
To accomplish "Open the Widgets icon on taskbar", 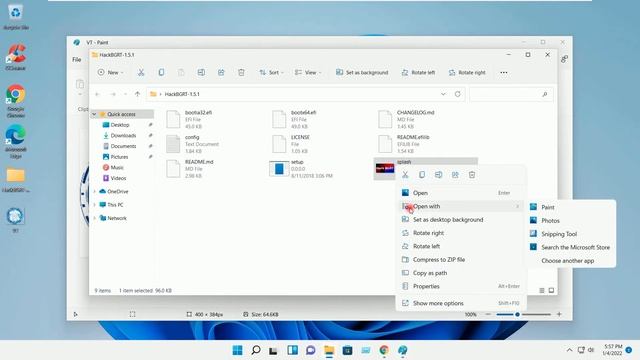I will tap(292, 350).
